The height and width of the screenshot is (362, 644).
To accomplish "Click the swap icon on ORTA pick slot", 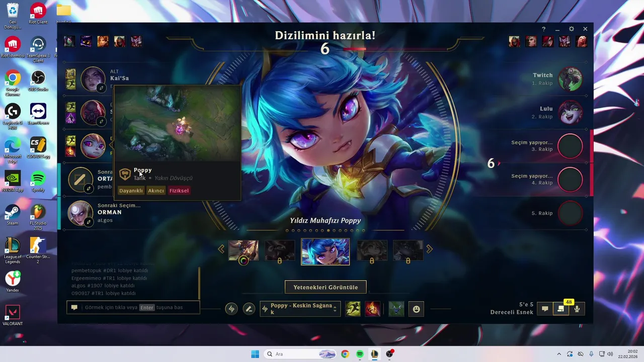I will (x=89, y=188).
